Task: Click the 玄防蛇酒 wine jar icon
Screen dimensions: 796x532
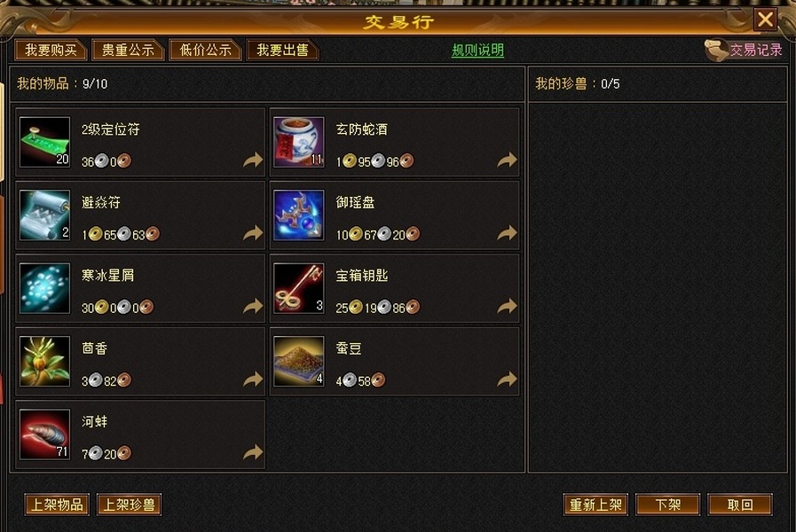Action: tap(299, 142)
